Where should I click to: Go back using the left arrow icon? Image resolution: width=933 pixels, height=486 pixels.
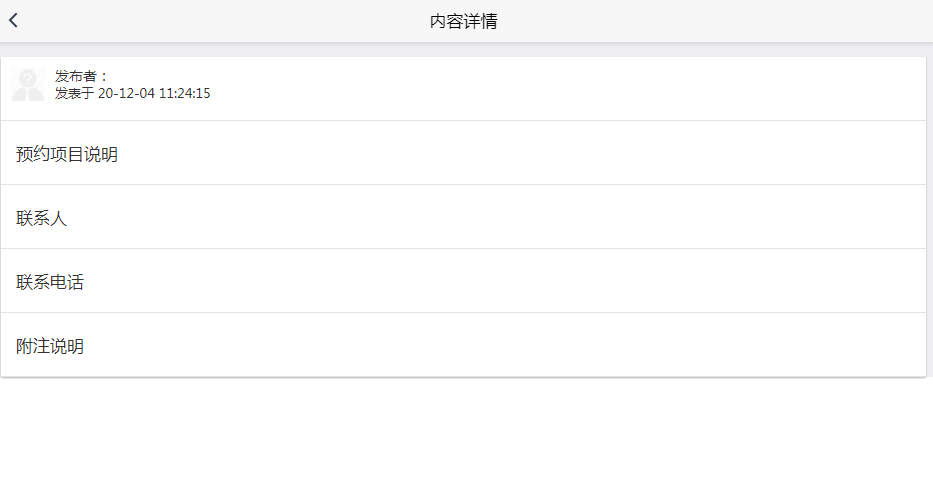click(13, 20)
